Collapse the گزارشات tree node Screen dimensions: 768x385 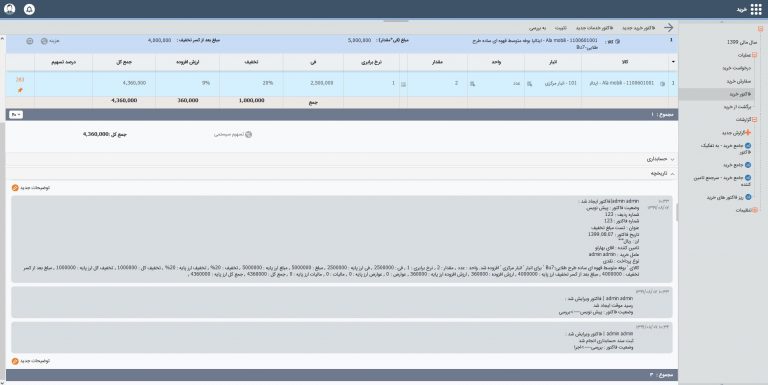(755, 120)
